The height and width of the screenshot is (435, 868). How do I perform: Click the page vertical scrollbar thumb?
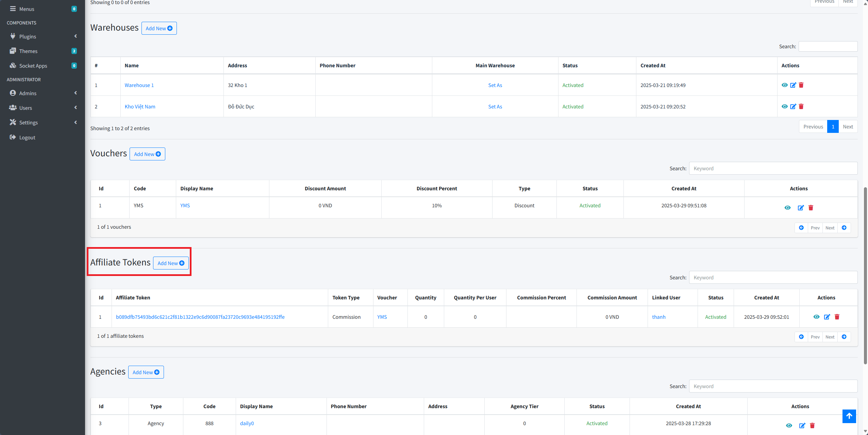point(865,275)
